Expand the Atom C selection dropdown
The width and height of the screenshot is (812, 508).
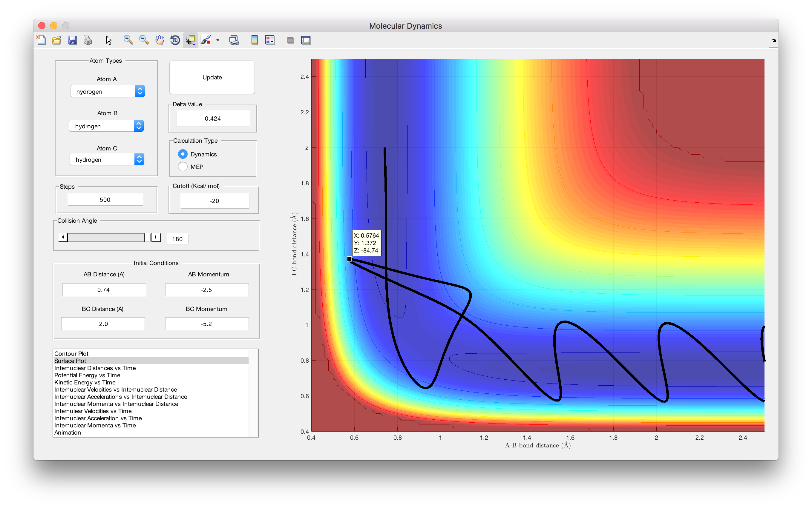[107, 160]
